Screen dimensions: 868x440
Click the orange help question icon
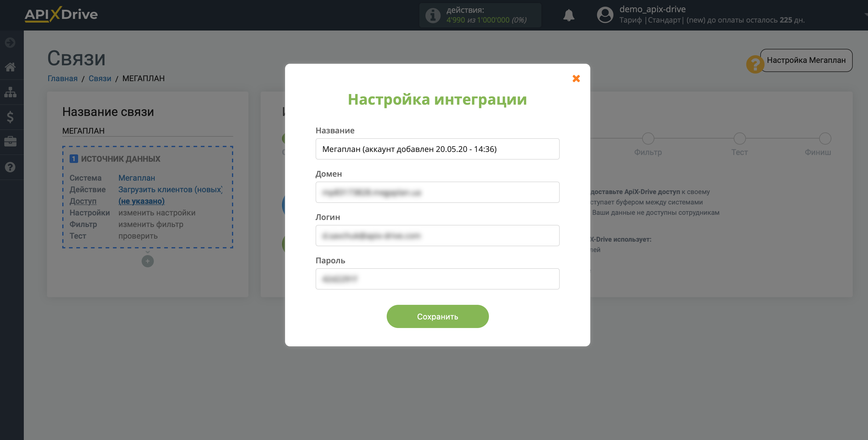click(x=755, y=64)
